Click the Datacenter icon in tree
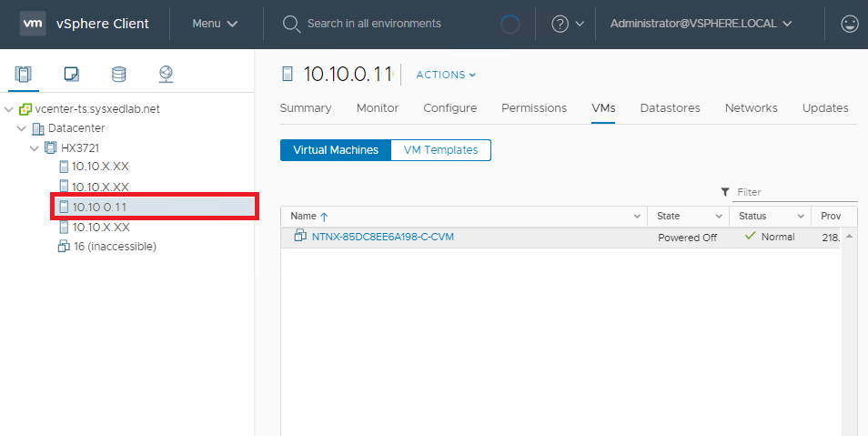The width and height of the screenshot is (868, 436). (x=38, y=128)
